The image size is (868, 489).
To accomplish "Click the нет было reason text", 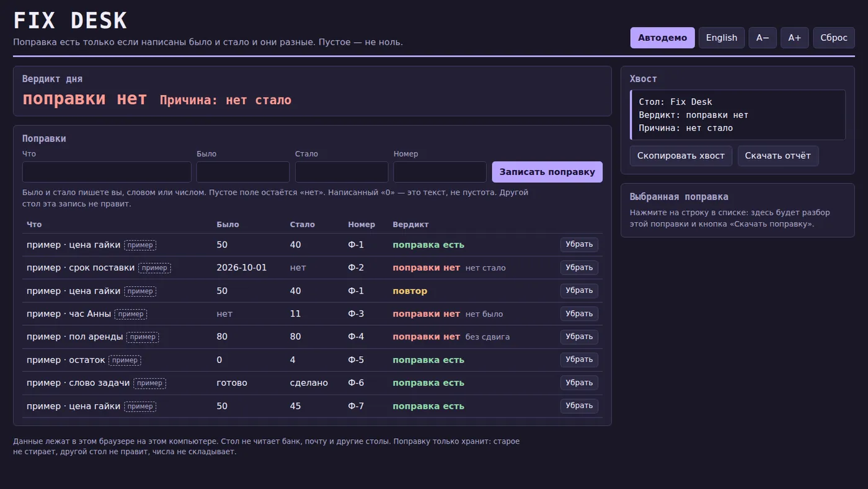I will click(x=484, y=314).
